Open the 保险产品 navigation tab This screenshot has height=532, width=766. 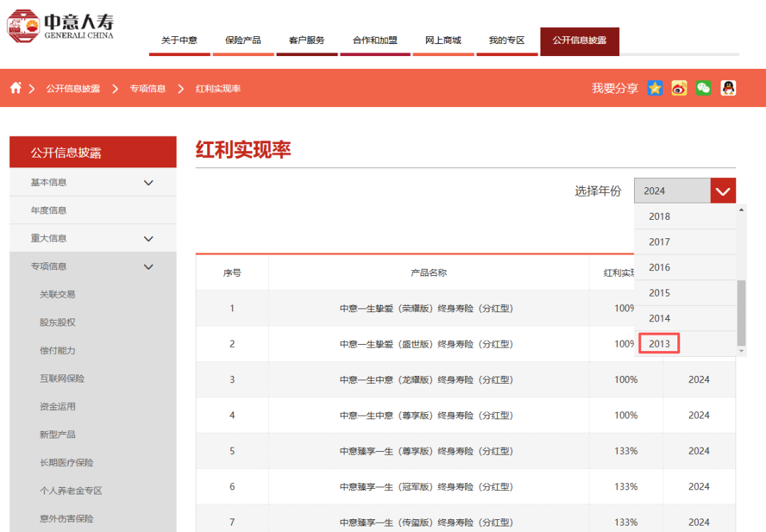pos(243,40)
